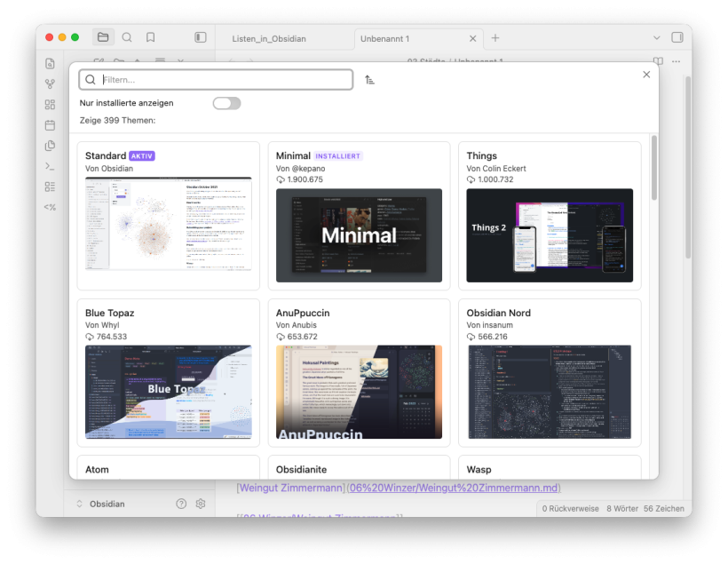Click the 566.216 download count
This screenshot has height=564, width=728.
[493, 337]
